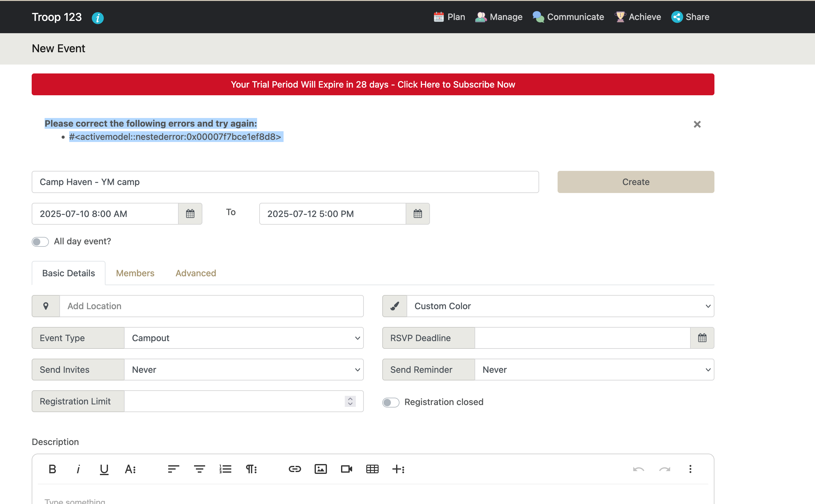Insert an image in the description editor

pyautogui.click(x=320, y=469)
